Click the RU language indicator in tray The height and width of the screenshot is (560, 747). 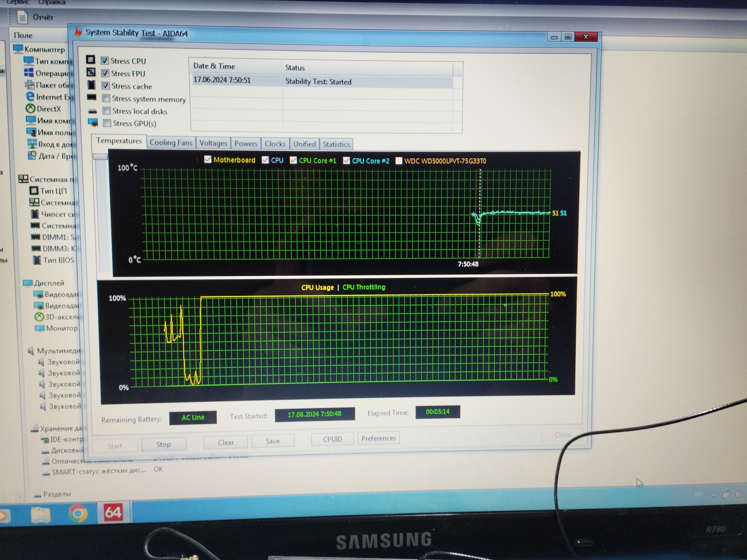pyautogui.click(x=699, y=494)
